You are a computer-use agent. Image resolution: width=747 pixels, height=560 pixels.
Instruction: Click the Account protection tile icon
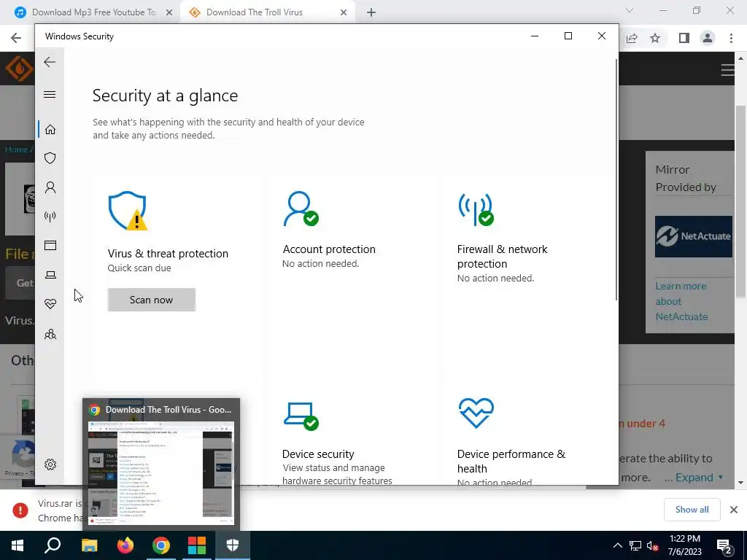tap(301, 209)
